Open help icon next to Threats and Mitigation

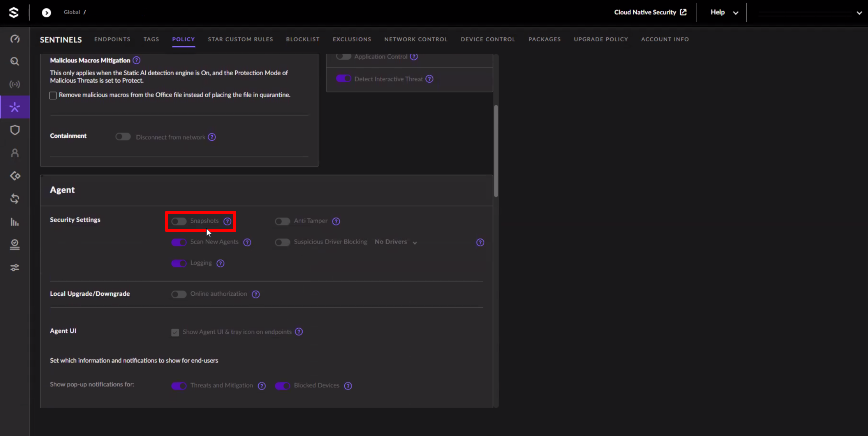click(262, 386)
